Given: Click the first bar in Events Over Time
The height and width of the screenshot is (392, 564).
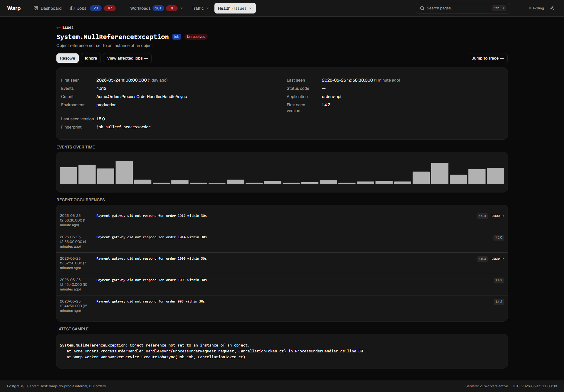Looking at the screenshot, I should coord(68,175).
